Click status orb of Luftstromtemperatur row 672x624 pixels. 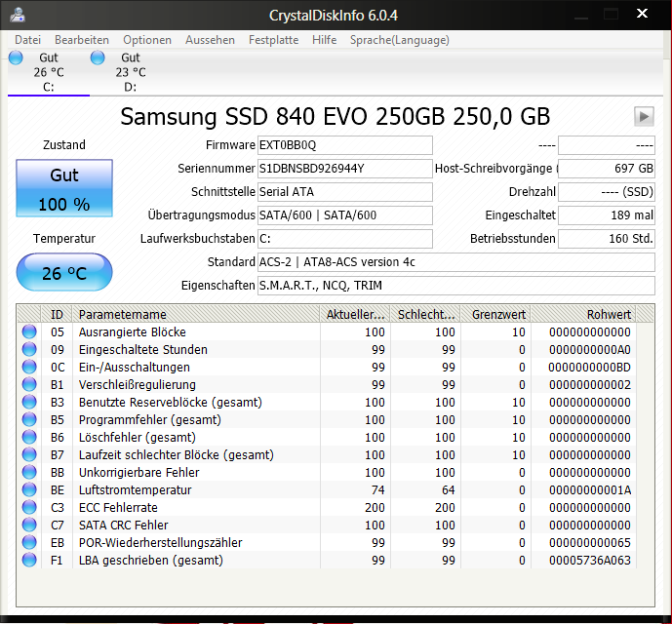tap(29, 489)
